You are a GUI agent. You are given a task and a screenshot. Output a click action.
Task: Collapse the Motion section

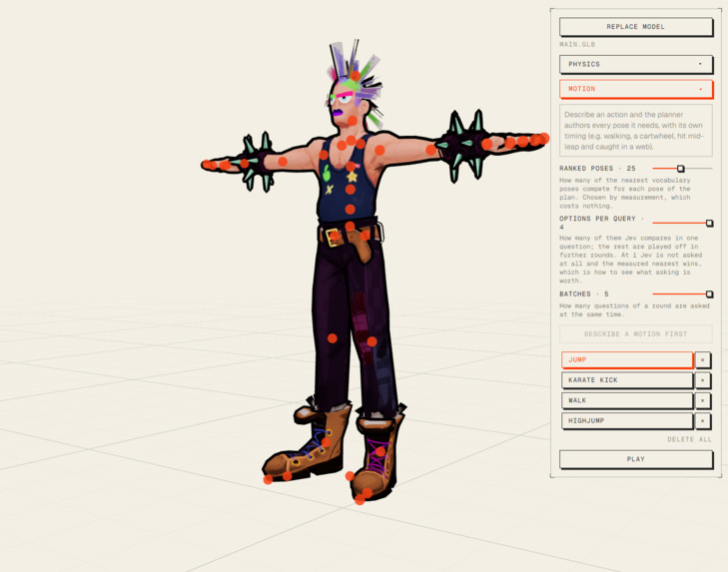635,89
